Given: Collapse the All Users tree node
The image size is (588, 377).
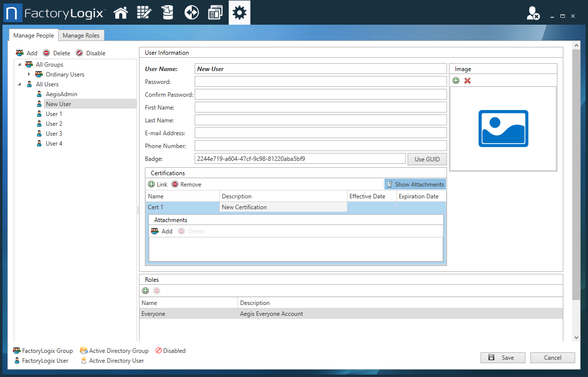Looking at the screenshot, I should click(x=20, y=84).
